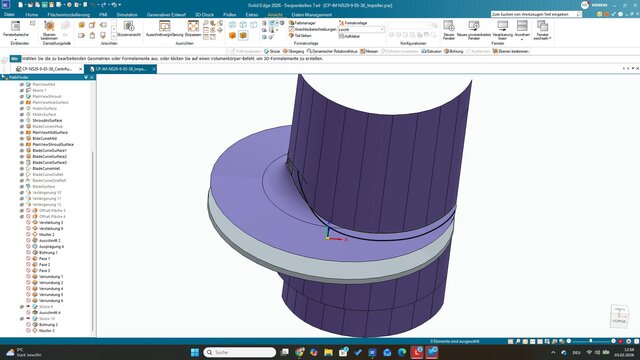Click Ebenen bestimmen in the quick bar
This screenshot has width=640, height=360.
click(511, 51)
